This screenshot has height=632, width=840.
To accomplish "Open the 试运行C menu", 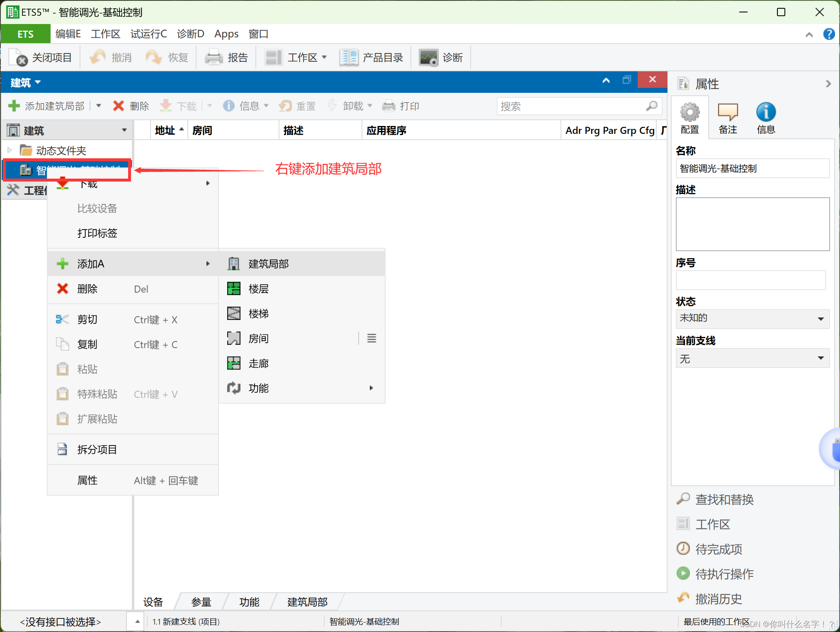I will coord(148,34).
